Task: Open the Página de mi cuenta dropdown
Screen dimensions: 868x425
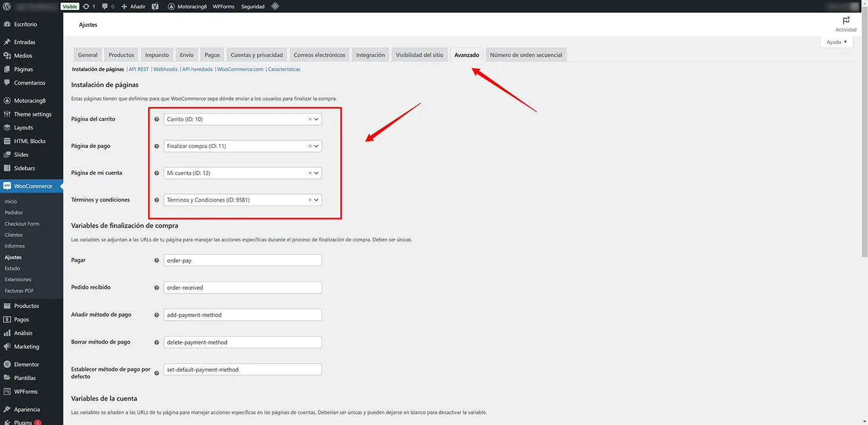Action: coord(317,173)
